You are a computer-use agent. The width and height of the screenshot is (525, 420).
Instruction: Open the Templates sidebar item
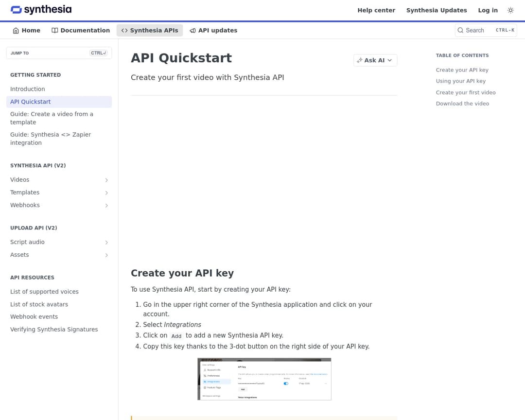[x=25, y=192]
